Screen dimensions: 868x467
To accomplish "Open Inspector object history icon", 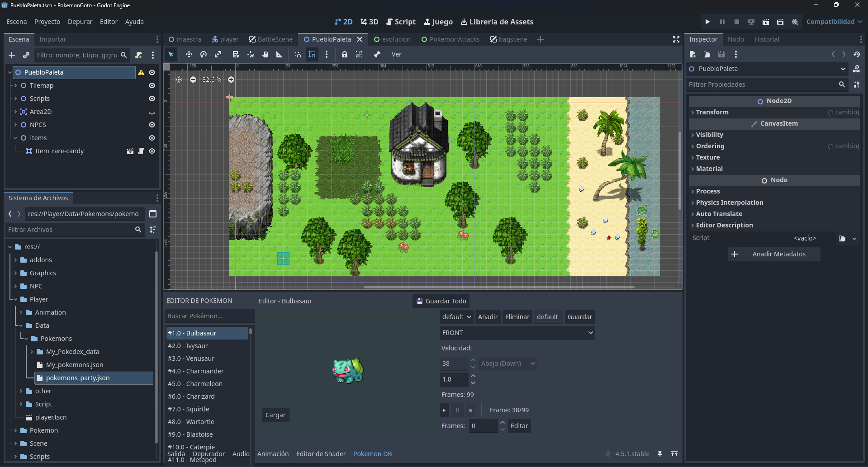I will [857, 54].
